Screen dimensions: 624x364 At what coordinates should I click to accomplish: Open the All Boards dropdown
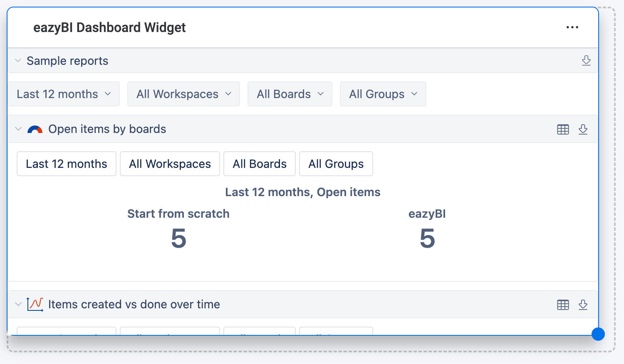[x=290, y=94]
